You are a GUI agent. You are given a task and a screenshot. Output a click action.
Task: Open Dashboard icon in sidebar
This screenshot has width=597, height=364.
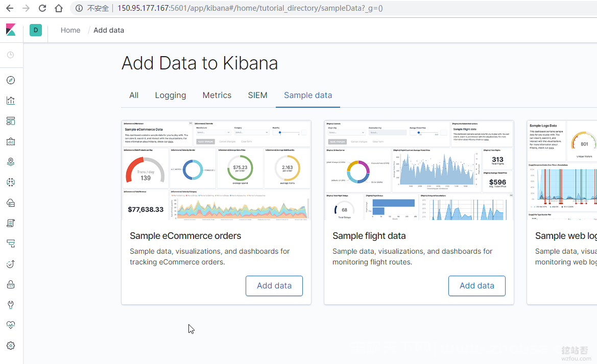tap(11, 121)
